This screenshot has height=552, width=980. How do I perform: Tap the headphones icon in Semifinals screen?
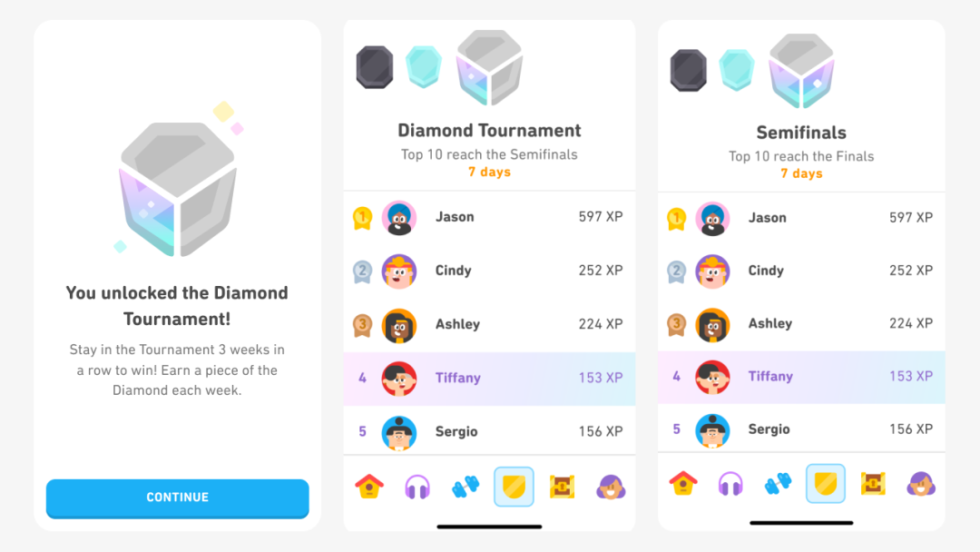[730, 484]
